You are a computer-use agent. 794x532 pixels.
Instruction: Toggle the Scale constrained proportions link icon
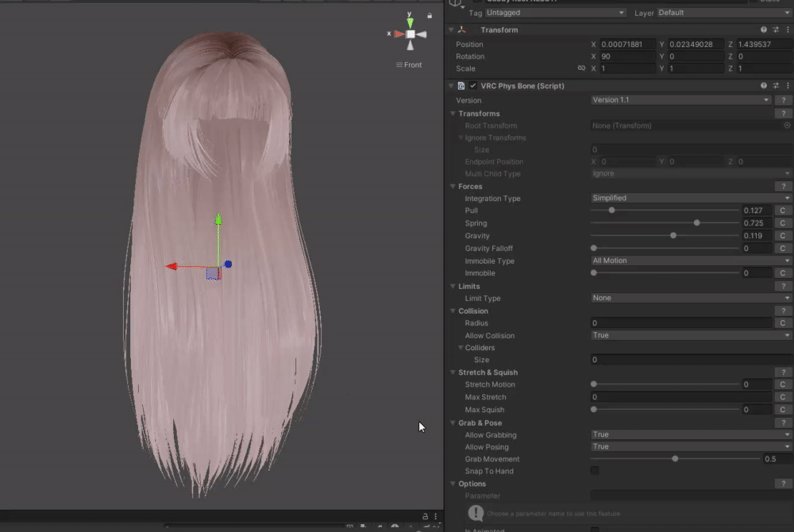(x=581, y=68)
